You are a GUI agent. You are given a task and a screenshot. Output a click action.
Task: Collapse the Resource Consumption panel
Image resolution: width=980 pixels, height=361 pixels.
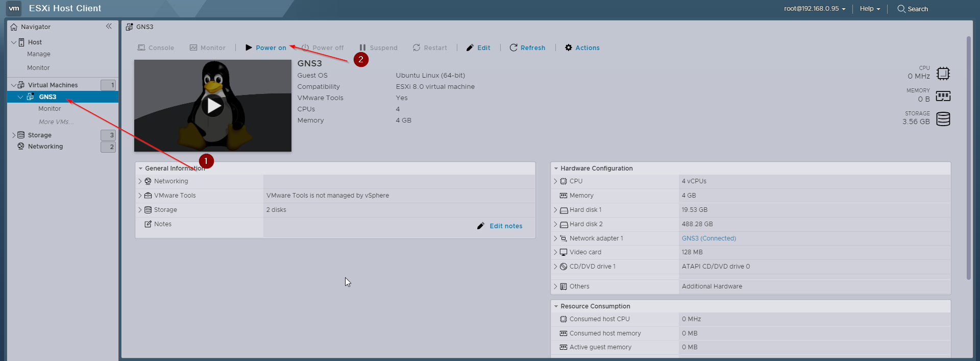point(556,306)
